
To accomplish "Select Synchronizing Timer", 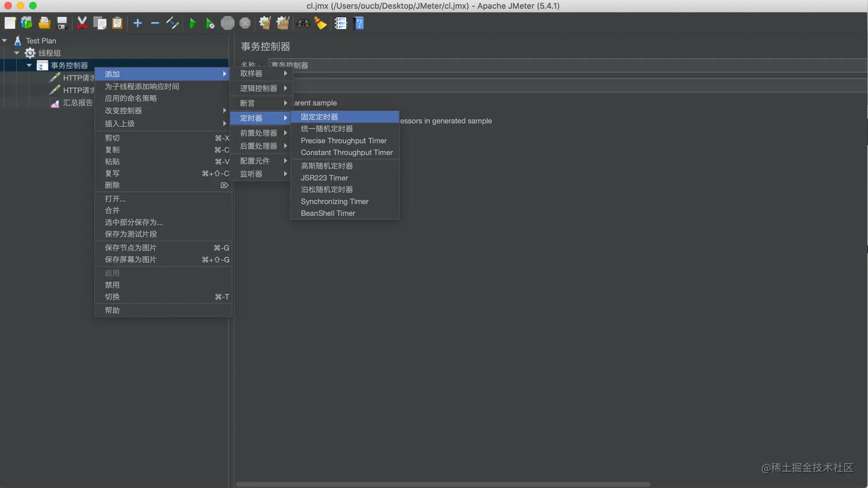I will tap(345, 202).
